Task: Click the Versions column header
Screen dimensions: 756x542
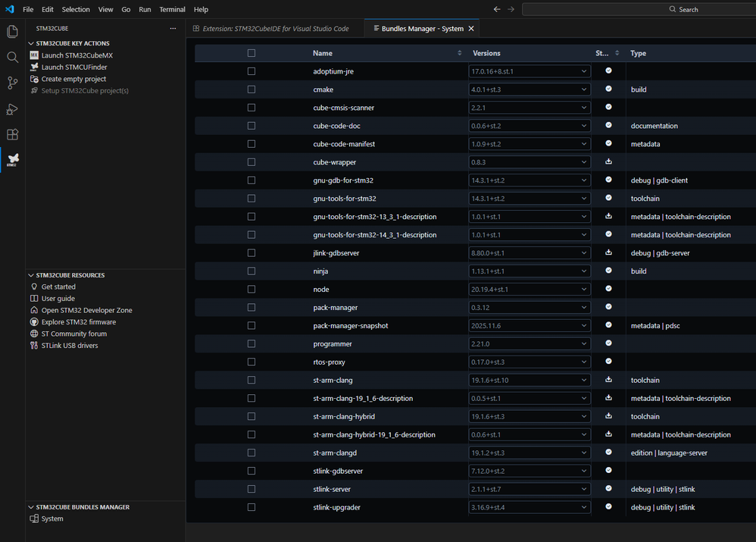Action: [486, 53]
